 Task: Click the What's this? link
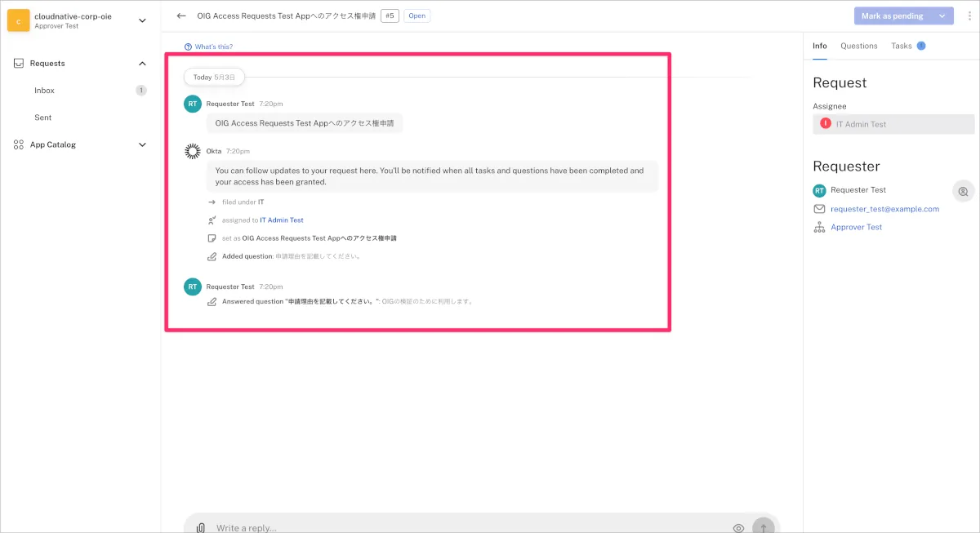[213, 47]
